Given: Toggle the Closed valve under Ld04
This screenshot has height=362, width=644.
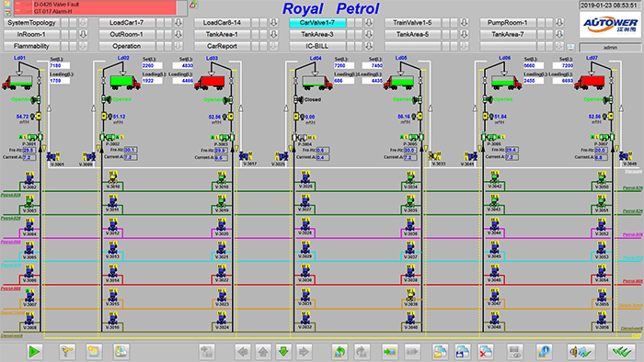Looking at the screenshot, I should click(x=299, y=99).
